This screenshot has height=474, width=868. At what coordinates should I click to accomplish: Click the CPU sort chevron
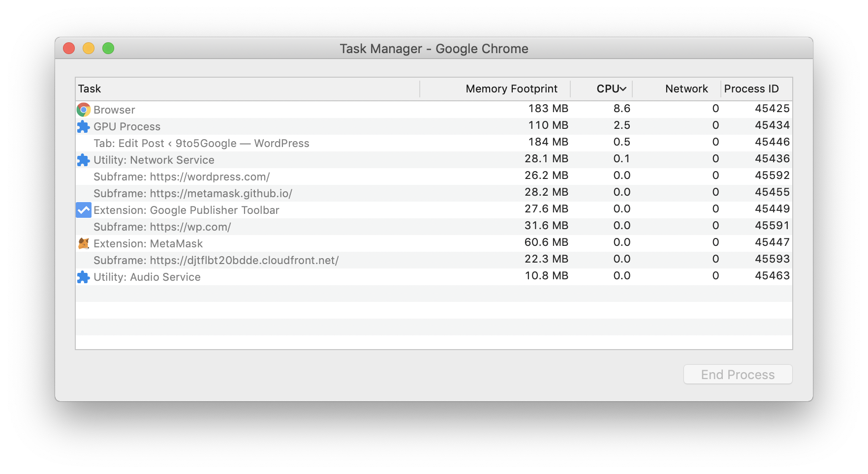coord(623,89)
